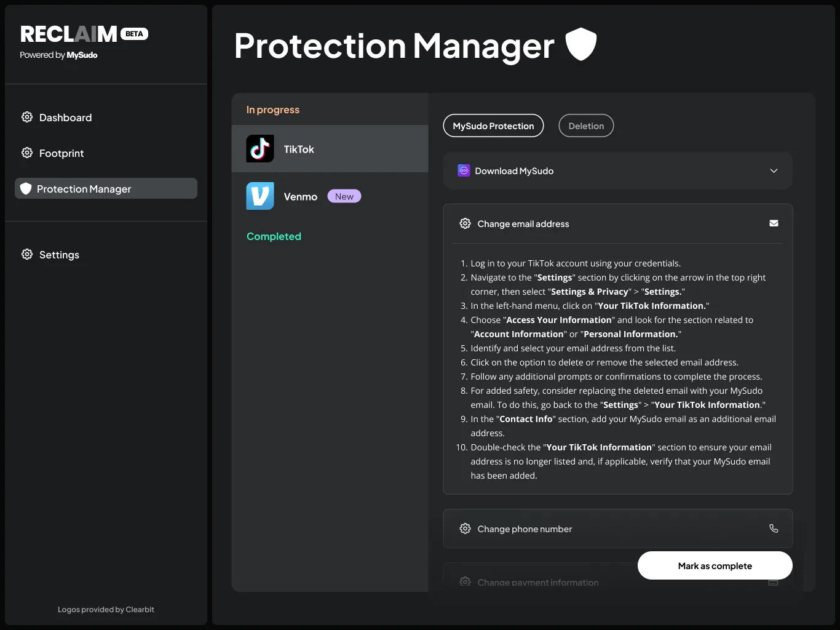
Task: Click the Logos provided by Clearbit link
Action: 106,610
